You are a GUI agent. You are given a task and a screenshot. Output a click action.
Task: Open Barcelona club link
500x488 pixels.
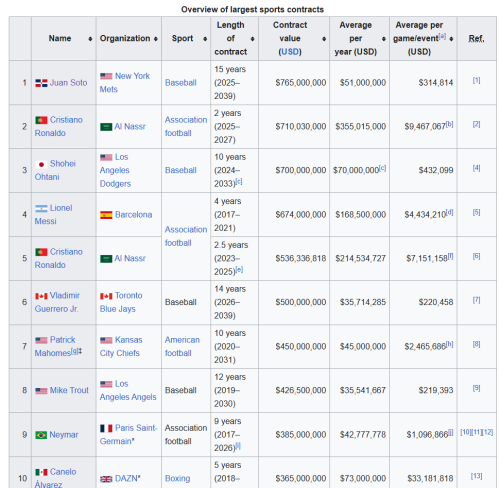click(133, 215)
